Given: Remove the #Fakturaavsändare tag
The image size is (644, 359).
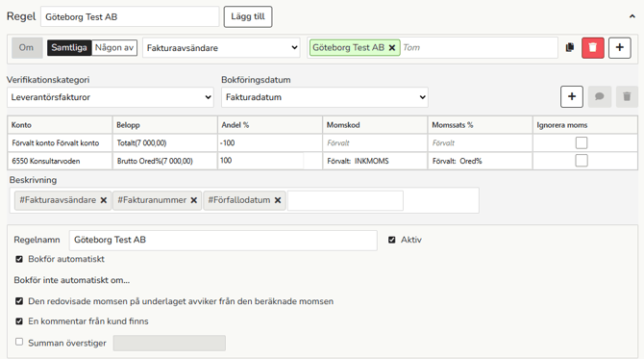Looking at the screenshot, I should pyautogui.click(x=104, y=200).
